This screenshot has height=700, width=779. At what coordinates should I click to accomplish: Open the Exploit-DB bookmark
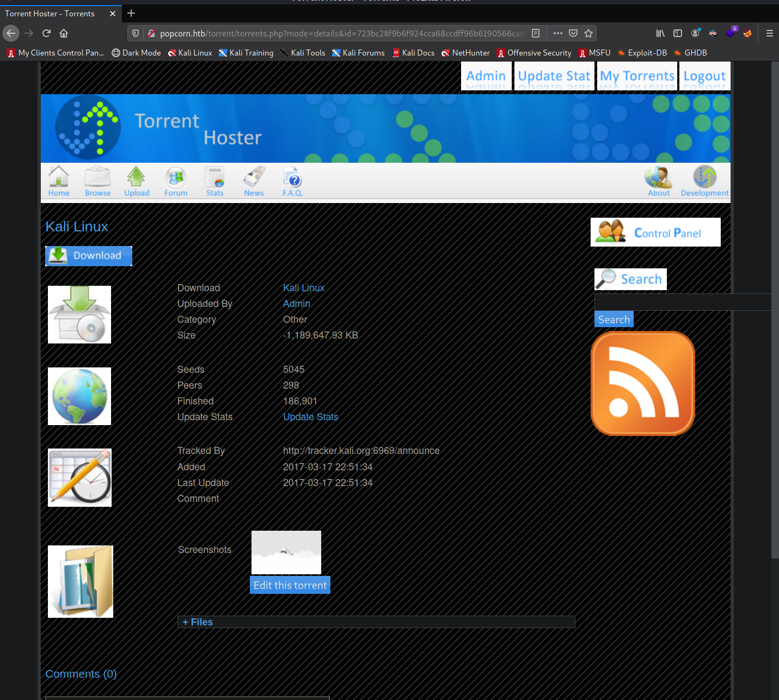[642, 53]
